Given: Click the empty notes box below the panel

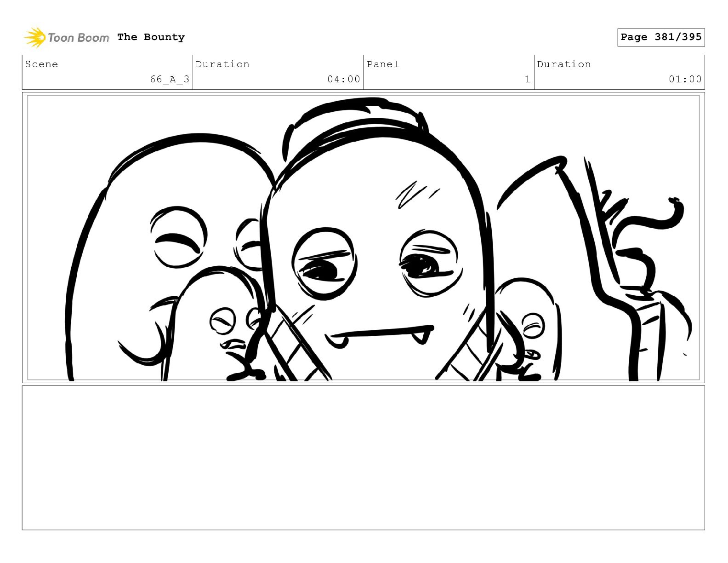Looking at the screenshot, I should [364, 458].
